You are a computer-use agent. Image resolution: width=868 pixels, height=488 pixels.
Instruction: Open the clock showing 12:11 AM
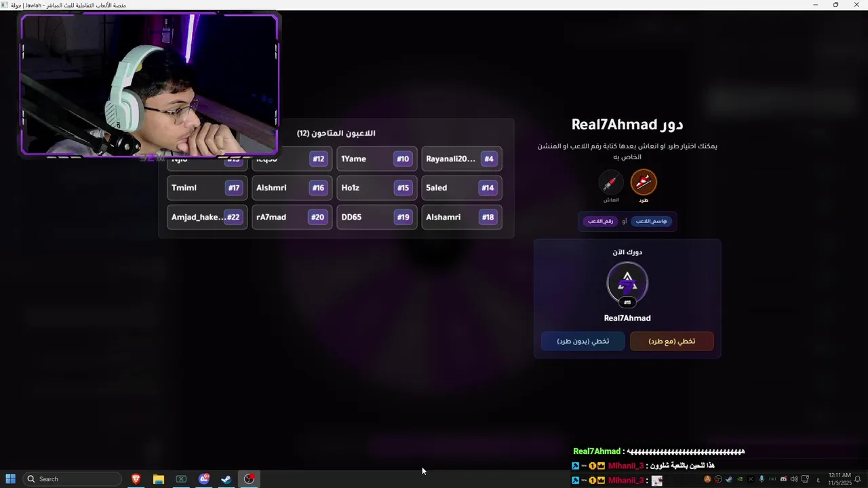[x=840, y=479]
